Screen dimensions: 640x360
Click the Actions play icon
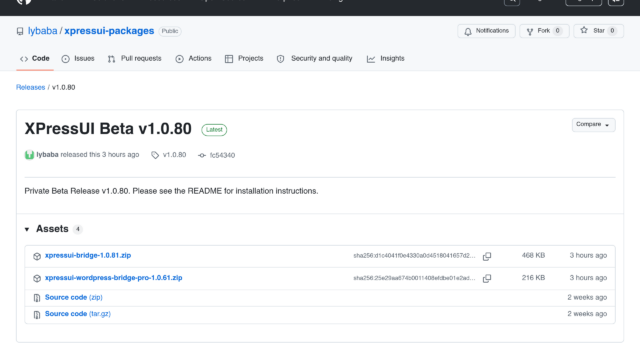coord(179,59)
